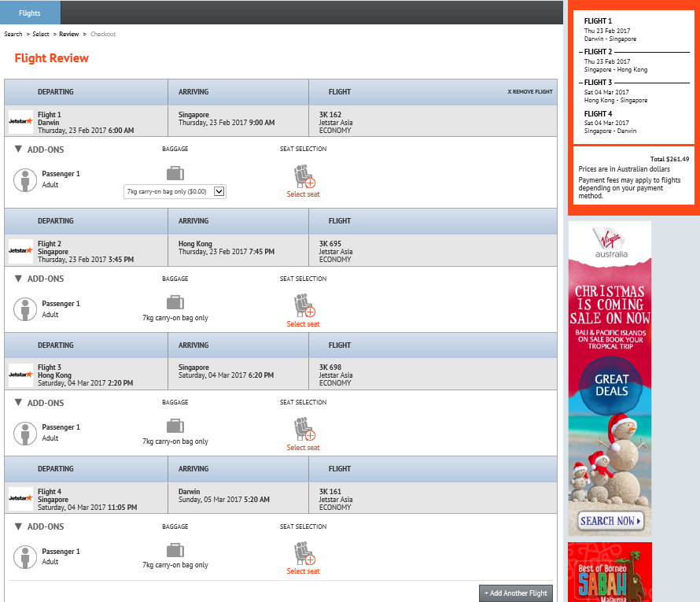This screenshot has height=602, width=700.
Task: Click Jetstar logo for Flight 2
Action: click(20, 251)
